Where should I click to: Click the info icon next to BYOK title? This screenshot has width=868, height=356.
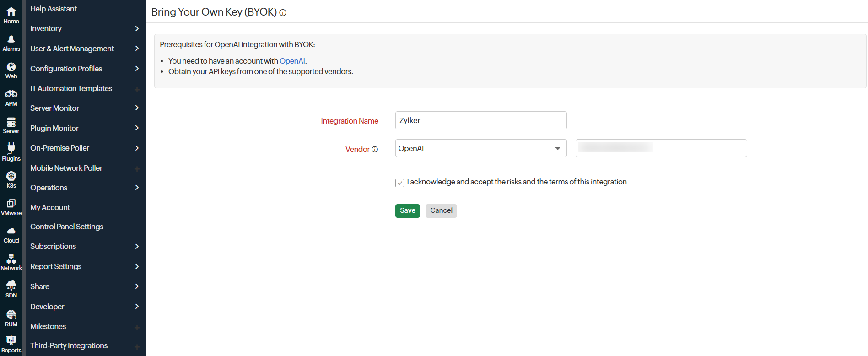tap(283, 13)
